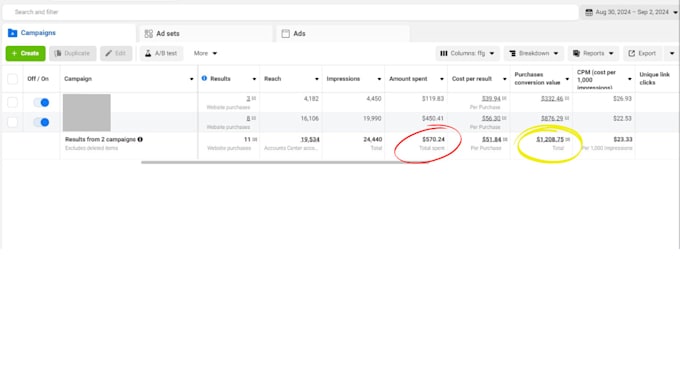Click the Results info icon in header
680x383 pixels.
[204, 79]
